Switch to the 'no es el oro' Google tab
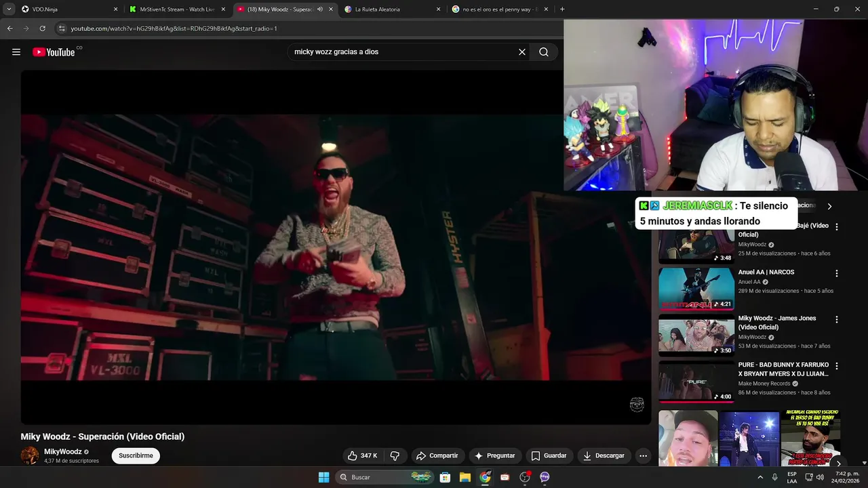 tap(498, 9)
